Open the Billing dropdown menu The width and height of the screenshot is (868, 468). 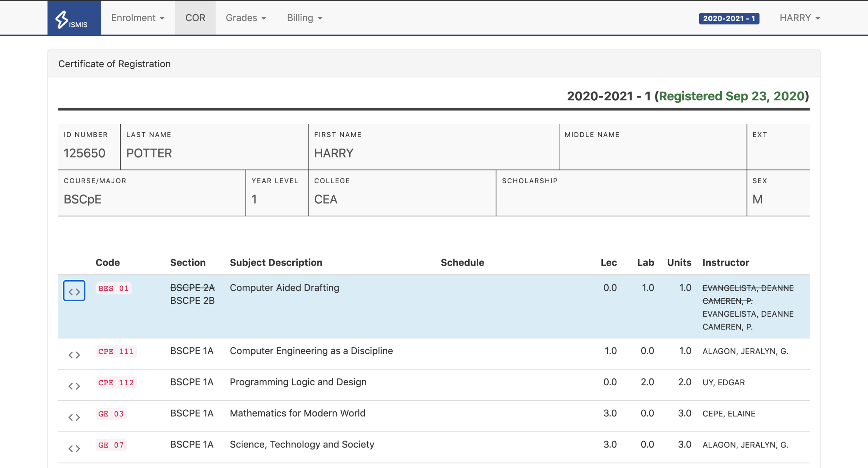pos(304,18)
